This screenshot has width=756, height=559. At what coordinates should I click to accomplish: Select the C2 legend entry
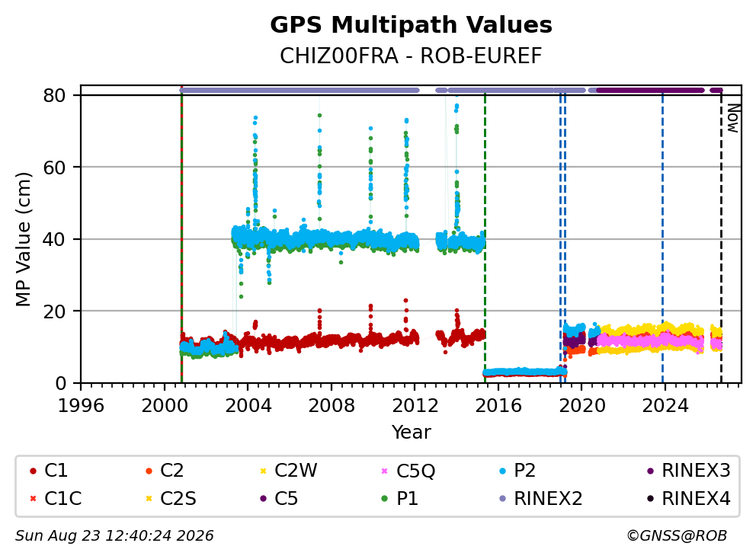point(165,471)
